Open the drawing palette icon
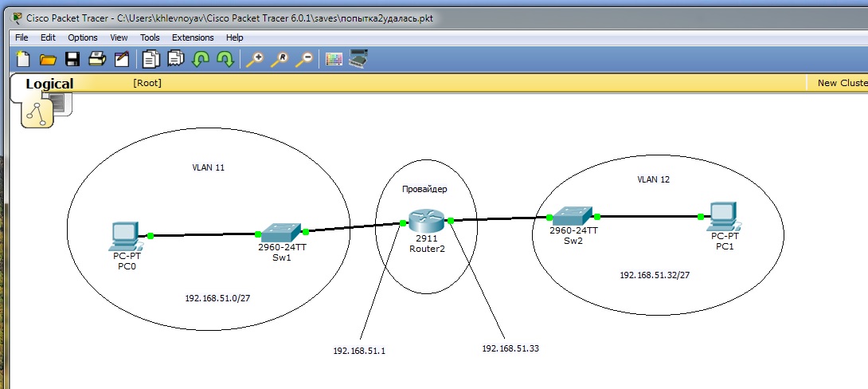The image size is (868, 389). click(x=334, y=59)
